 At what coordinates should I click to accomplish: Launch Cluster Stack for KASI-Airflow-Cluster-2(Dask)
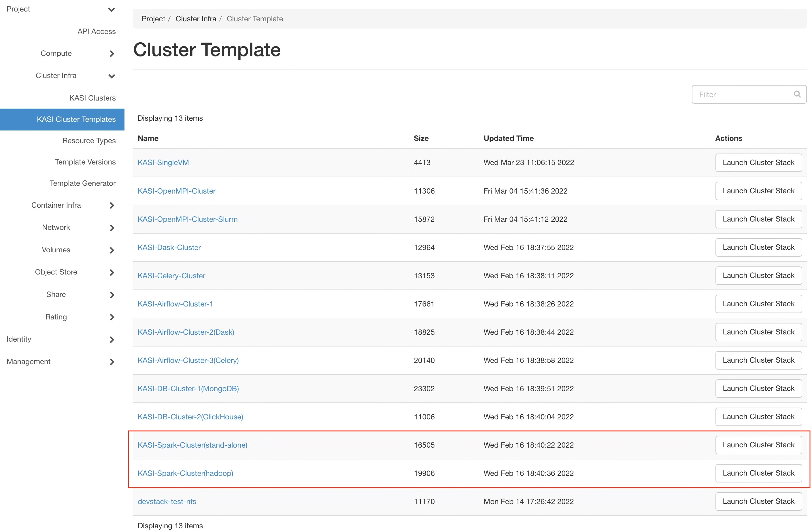758,332
